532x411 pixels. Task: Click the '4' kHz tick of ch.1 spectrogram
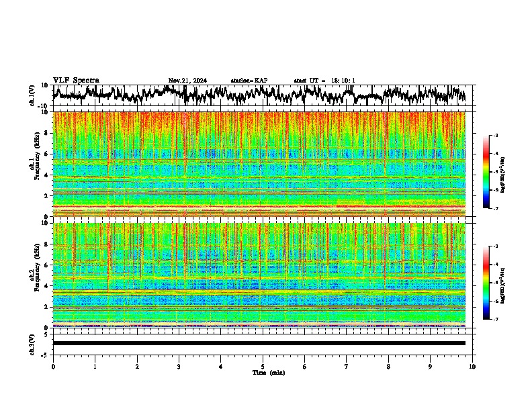click(x=46, y=175)
